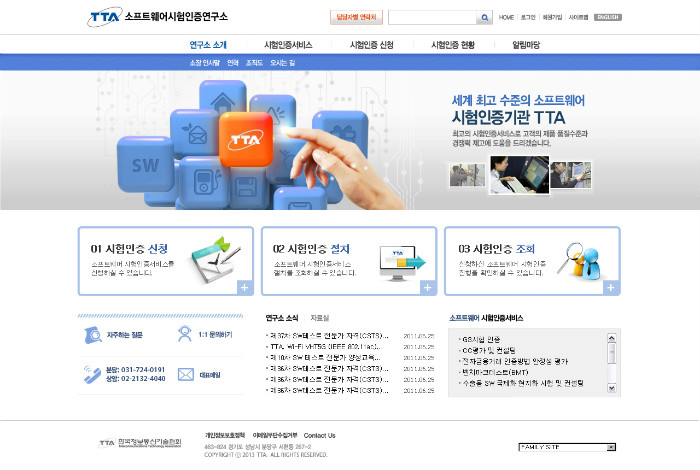
Task: Click the mail envelope cube in banner
Action: pos(195,133)
